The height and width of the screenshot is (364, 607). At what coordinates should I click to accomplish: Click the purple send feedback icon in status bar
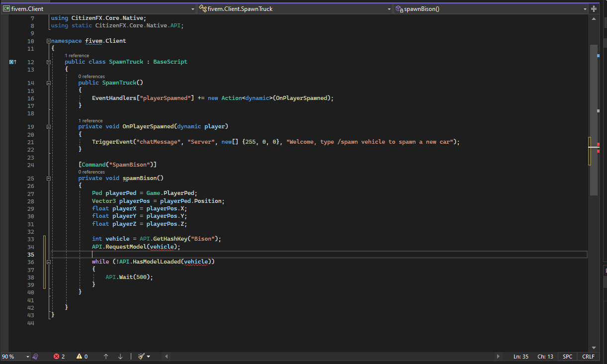[x=35, y=356]
